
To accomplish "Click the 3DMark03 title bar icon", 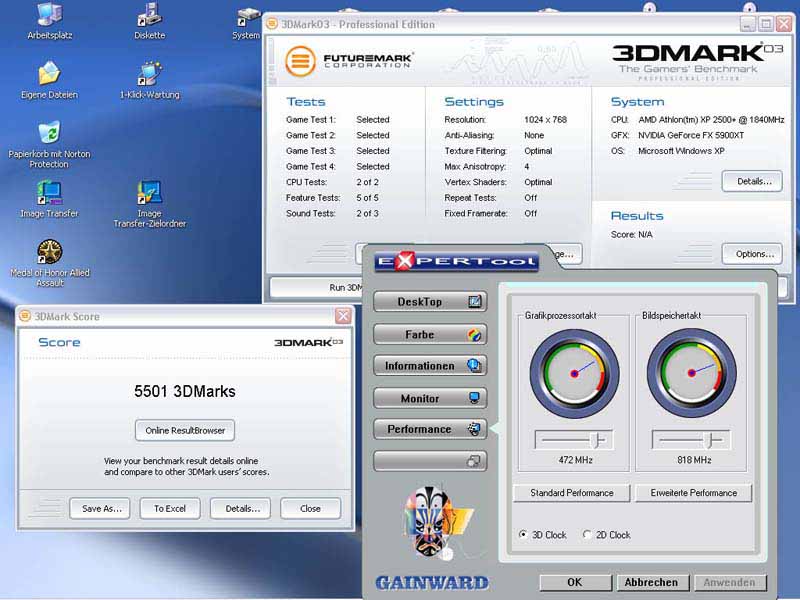I will [x=272, y=23].
